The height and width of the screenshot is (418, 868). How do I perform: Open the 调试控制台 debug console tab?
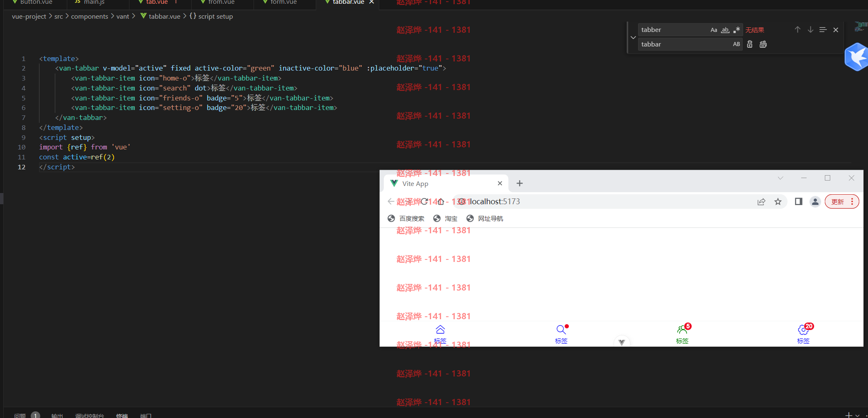coord(90,415)
